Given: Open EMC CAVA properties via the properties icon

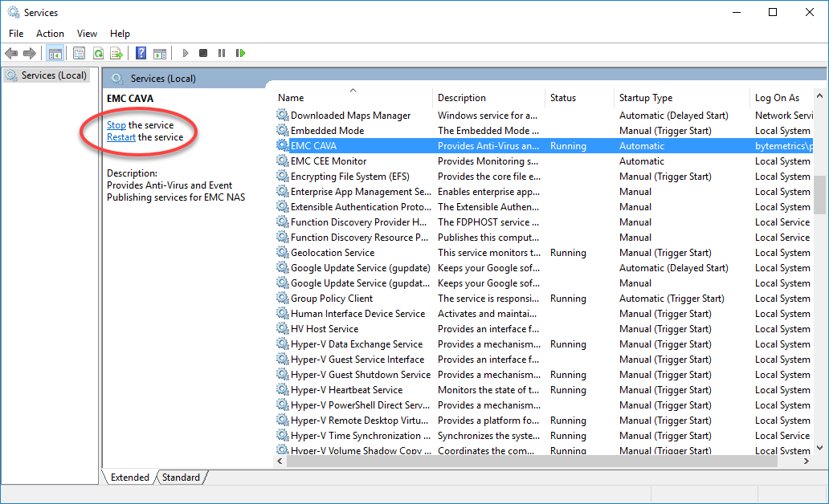Looking at the screenshot, I should tap(78, 53).
